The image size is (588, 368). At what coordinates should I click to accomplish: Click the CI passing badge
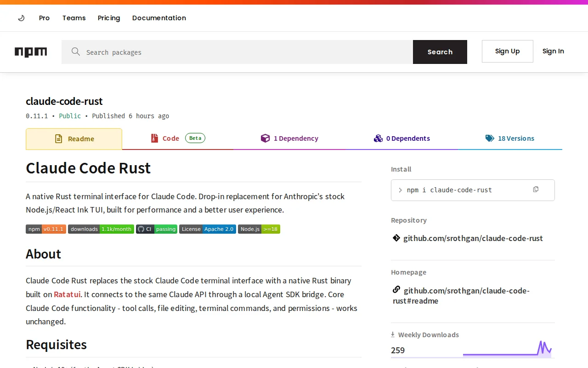(157, 229)
